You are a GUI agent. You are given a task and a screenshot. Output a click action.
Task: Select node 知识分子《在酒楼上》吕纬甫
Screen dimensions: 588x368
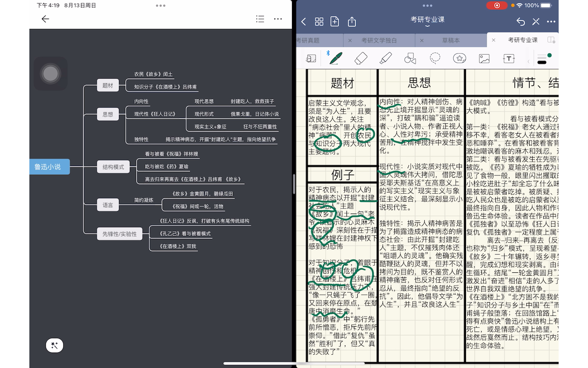165,87
